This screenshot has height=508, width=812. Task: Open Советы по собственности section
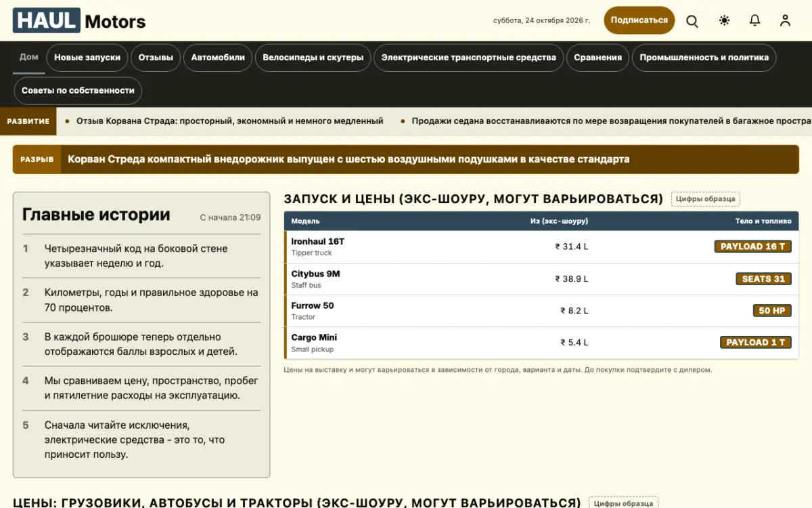78,90
